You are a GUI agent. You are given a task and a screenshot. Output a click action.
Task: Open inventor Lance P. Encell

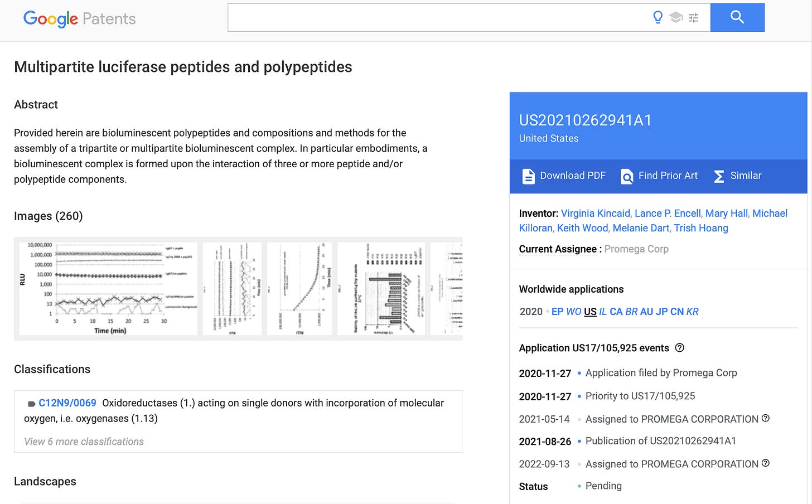668,214
